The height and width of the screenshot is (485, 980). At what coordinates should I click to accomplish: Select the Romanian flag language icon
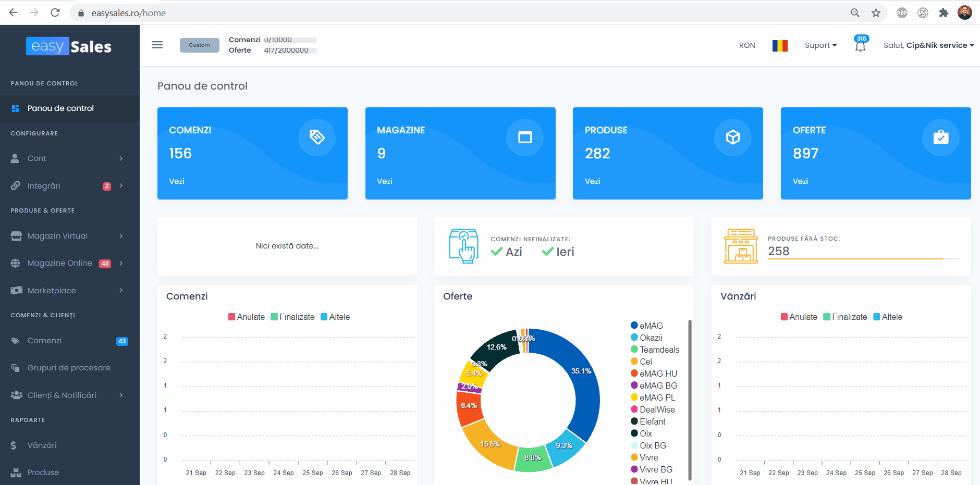[x=780, y=45]
